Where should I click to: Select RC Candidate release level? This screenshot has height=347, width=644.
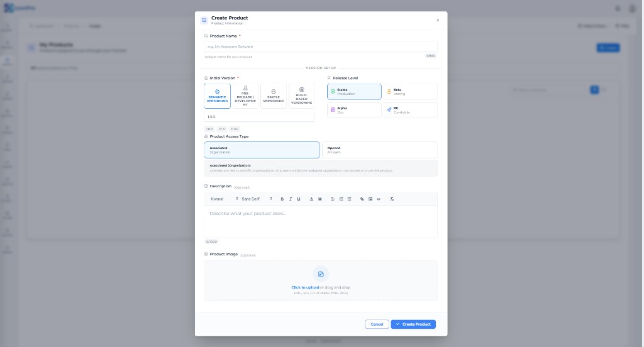tap(410, 110)
